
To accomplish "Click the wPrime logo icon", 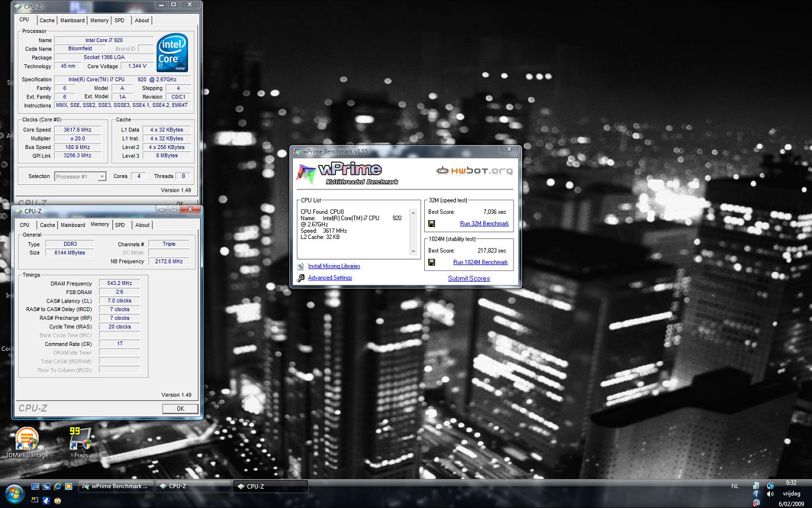I will (x=306, y=174).
